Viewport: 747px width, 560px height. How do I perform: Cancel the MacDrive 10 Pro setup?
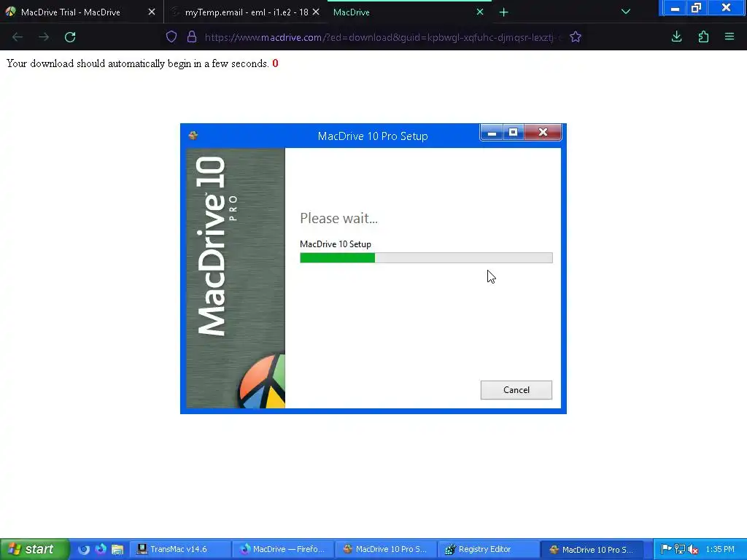tap(516, 390)
